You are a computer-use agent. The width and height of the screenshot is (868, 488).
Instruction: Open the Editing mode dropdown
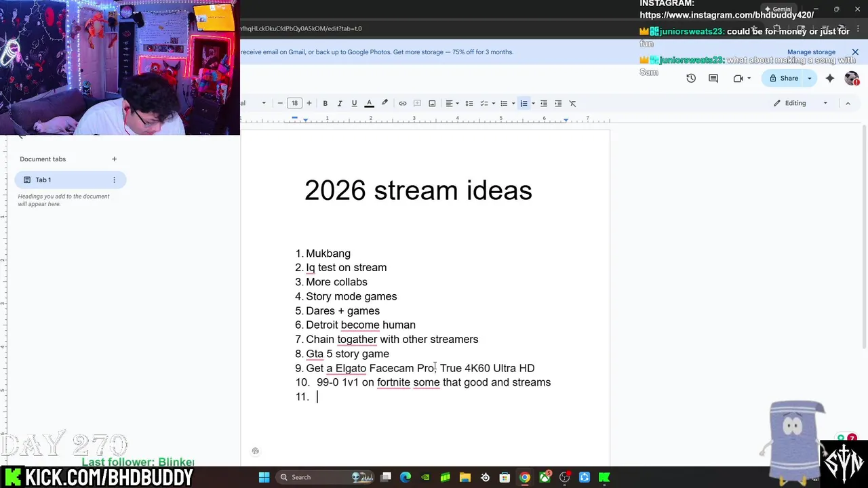pyautogui.click(x=802, y=103)
